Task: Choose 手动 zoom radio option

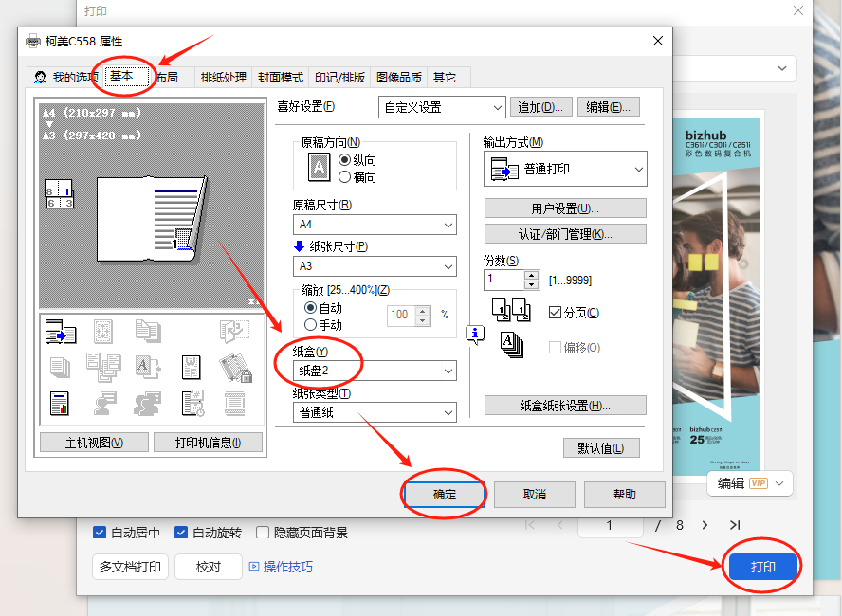Action: click(x=310, y=325)
